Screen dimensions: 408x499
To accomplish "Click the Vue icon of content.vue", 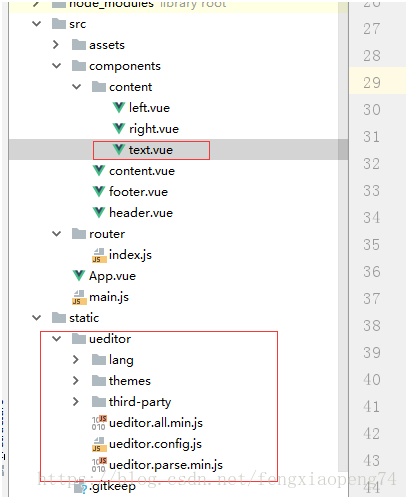I will click(x=99, y=171).
